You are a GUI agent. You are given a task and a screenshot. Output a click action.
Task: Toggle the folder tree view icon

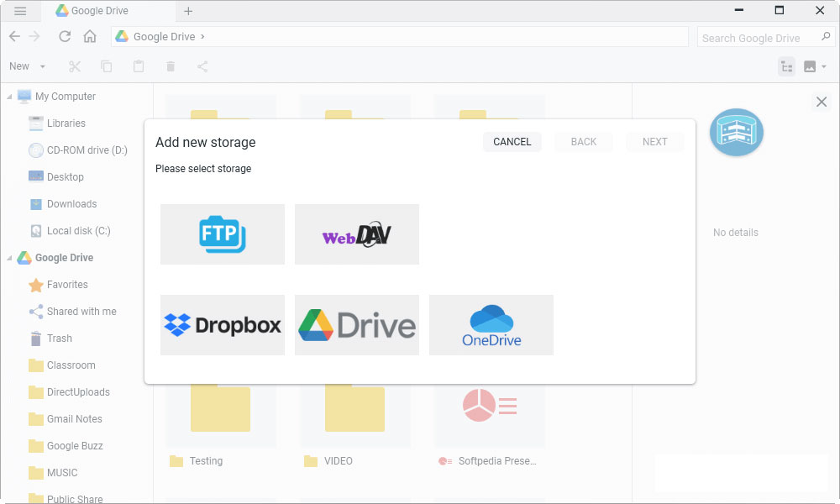point(786,66)
